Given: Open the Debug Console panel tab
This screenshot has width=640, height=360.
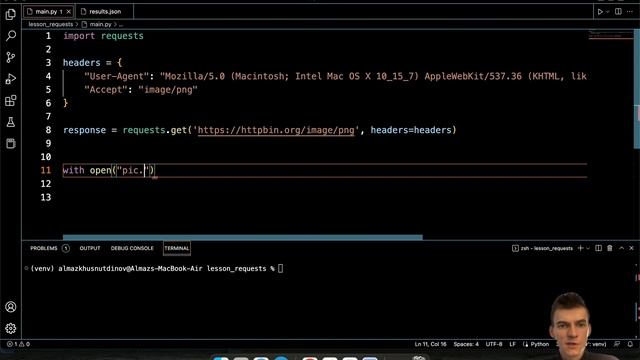Looking at the screenshot, I should pos(132,248).
